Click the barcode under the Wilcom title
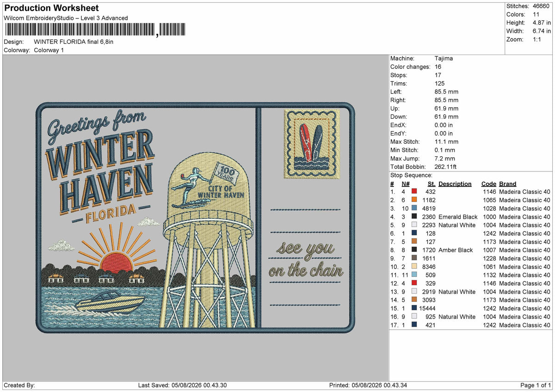Viewport: 555px width, 392px height. tap(95, 30)
